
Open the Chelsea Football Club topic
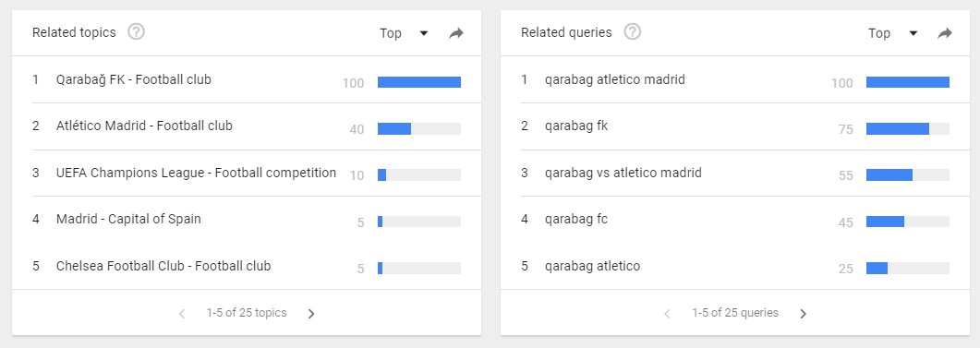[x=163, y=266]
